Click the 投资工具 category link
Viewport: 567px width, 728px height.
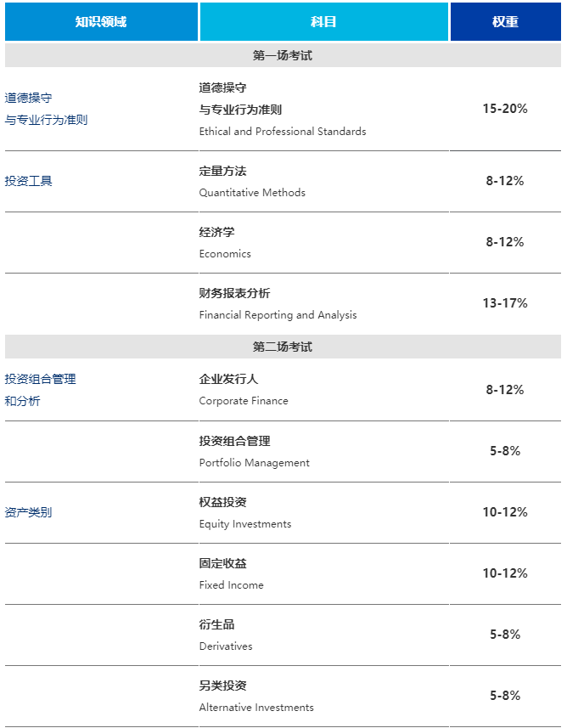click(28, 181)
